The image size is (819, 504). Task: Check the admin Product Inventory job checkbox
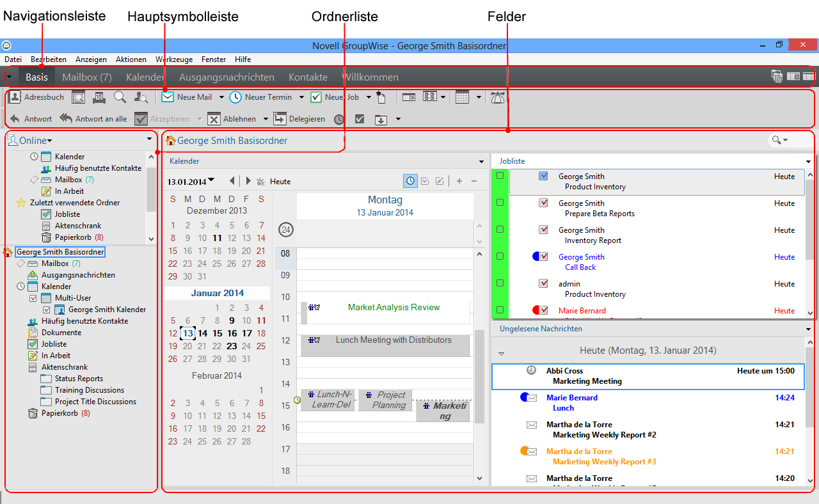coord(500,283)
